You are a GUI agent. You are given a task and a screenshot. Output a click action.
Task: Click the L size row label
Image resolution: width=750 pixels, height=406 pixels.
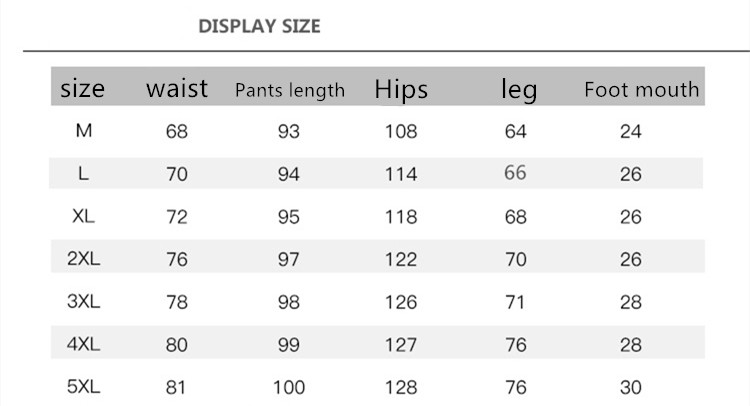[83, 173]
